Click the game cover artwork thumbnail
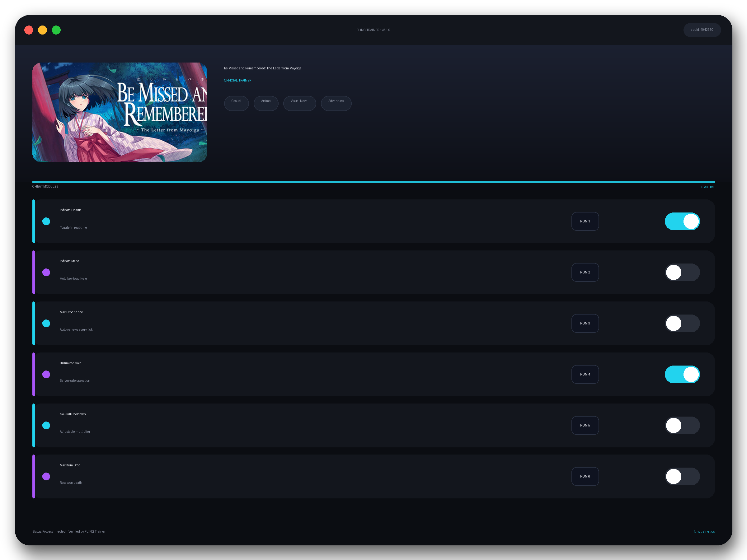 tap(120, 112)
